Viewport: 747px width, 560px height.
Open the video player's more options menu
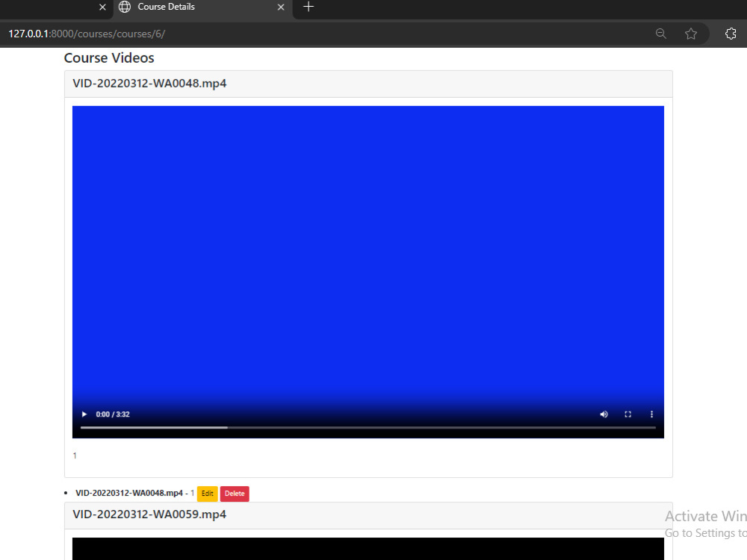651,414
